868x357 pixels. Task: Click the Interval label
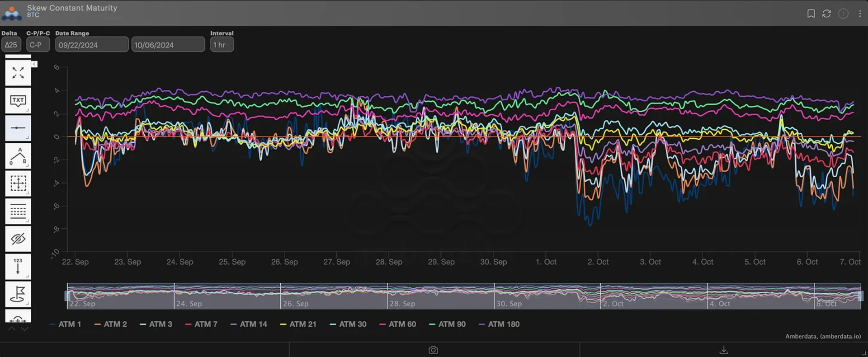coord(222,33)
